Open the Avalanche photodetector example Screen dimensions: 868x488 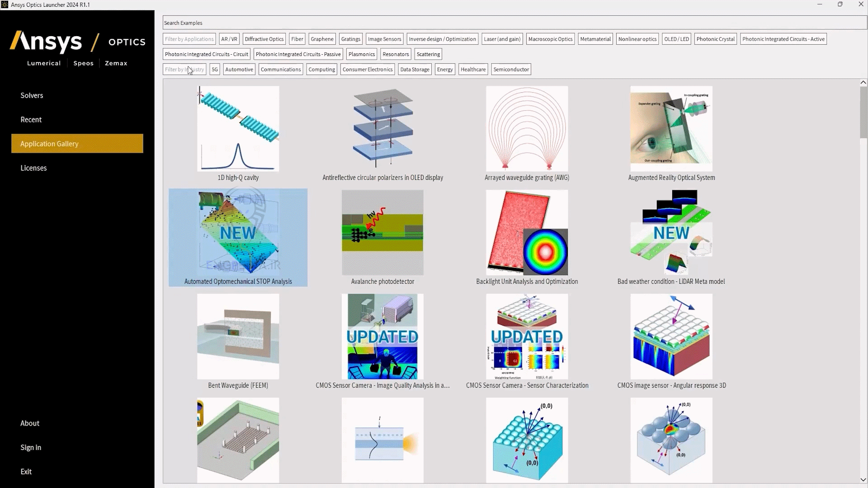tap(382, 233)
